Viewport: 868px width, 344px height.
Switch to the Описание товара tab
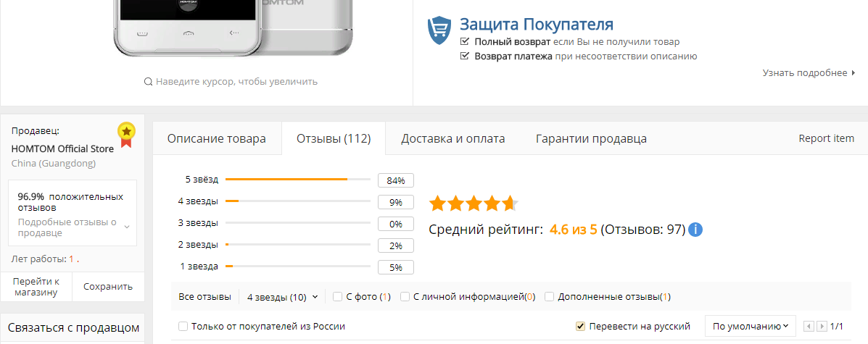click(x=216, y=138)
